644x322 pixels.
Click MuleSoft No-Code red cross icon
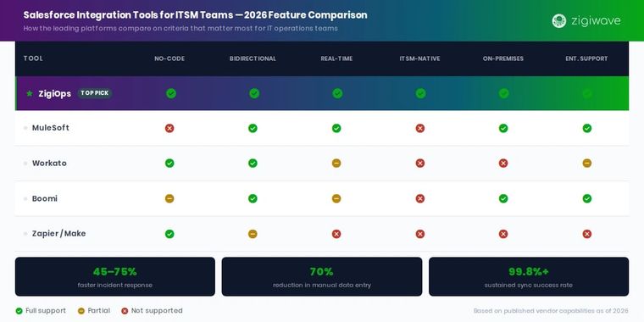(x=169, y=129)
